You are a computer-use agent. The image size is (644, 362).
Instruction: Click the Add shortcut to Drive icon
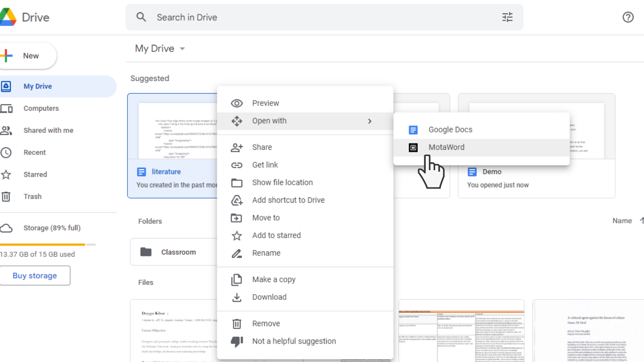tap(237, 200)
